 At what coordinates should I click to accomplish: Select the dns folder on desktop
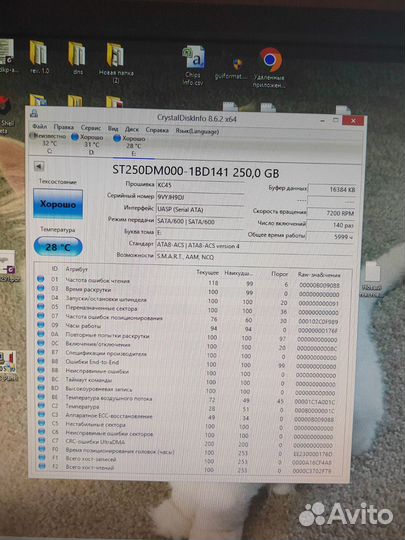[77, 58]
